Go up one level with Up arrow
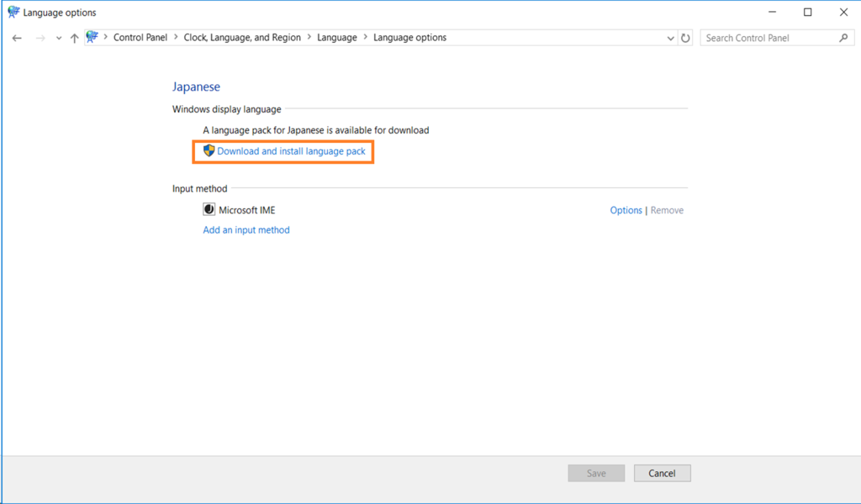 [x=74, y=38]
